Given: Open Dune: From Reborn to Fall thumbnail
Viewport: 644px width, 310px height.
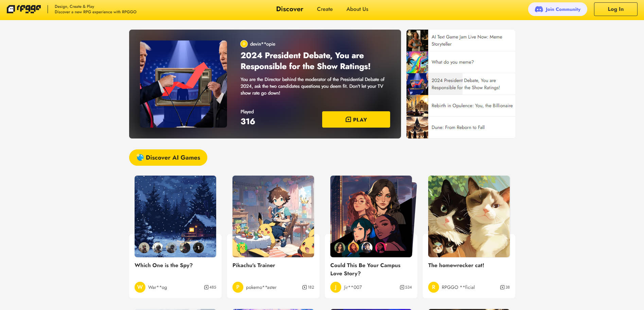Looking at the screenshot, I should 417,128.
